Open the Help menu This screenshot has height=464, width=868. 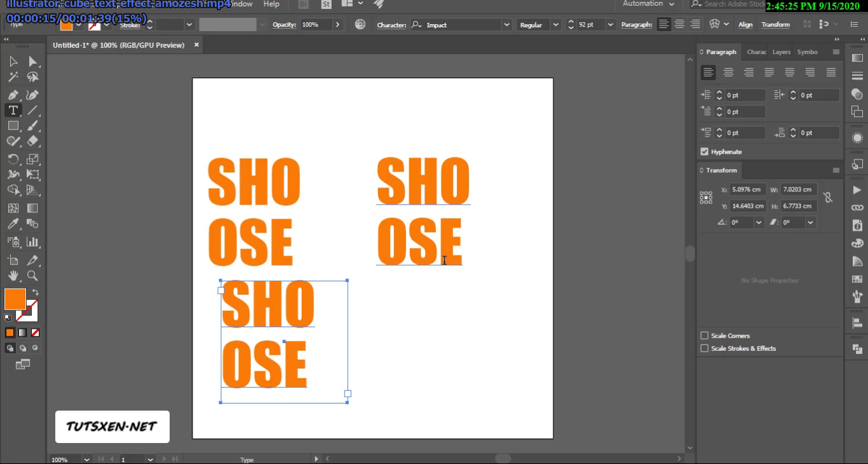[x=271, y=4]
